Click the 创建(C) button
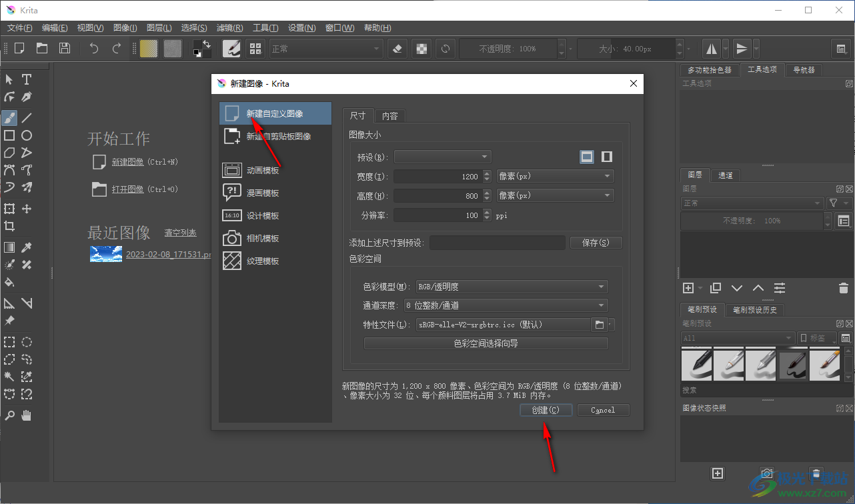The height and width of the screenshot is (504, 855). click(x=546, y=410)
